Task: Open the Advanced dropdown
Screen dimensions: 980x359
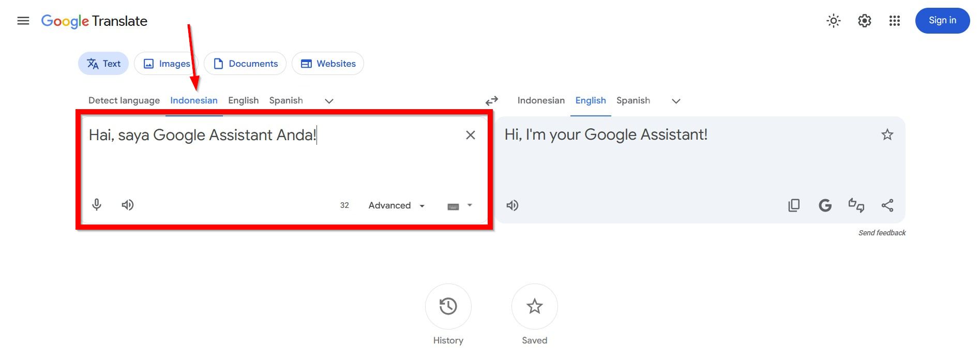Action: [x=397, y=205]
